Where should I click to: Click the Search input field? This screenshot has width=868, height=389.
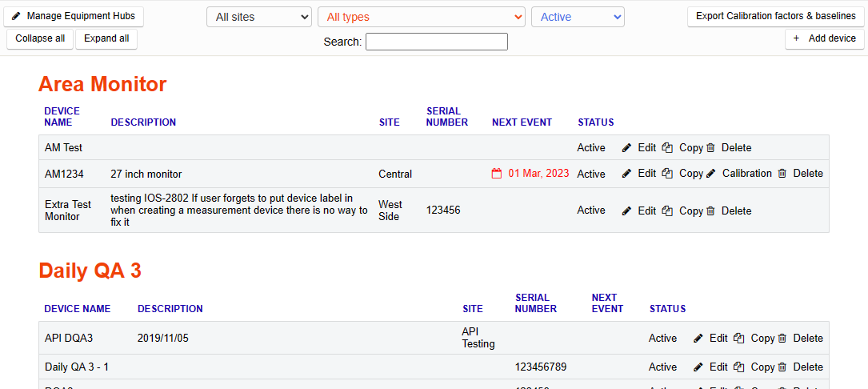(x=436, y=42)
